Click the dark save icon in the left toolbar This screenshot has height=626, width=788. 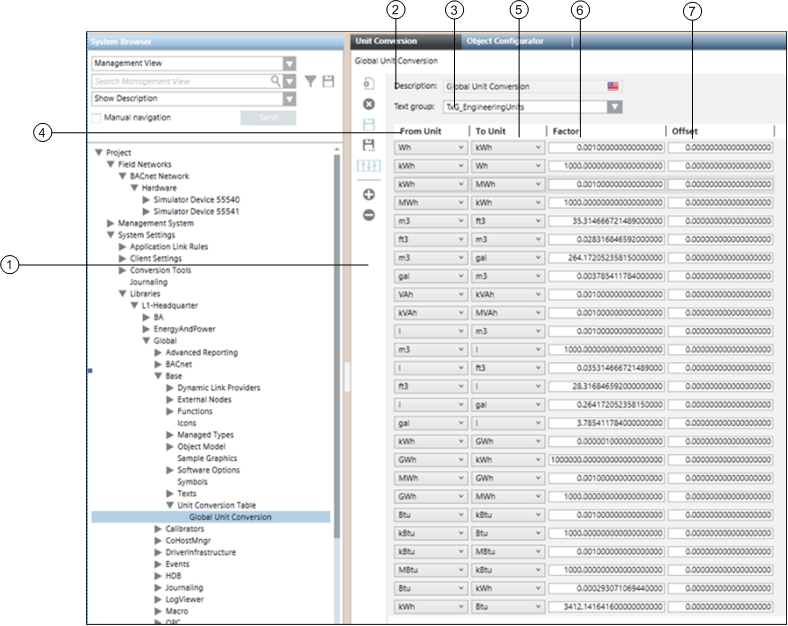coord(368,145)
